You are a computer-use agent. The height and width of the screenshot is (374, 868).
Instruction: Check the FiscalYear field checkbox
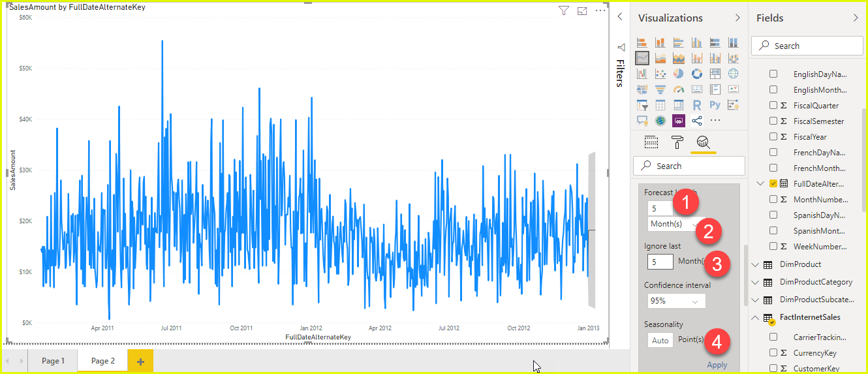773,136
